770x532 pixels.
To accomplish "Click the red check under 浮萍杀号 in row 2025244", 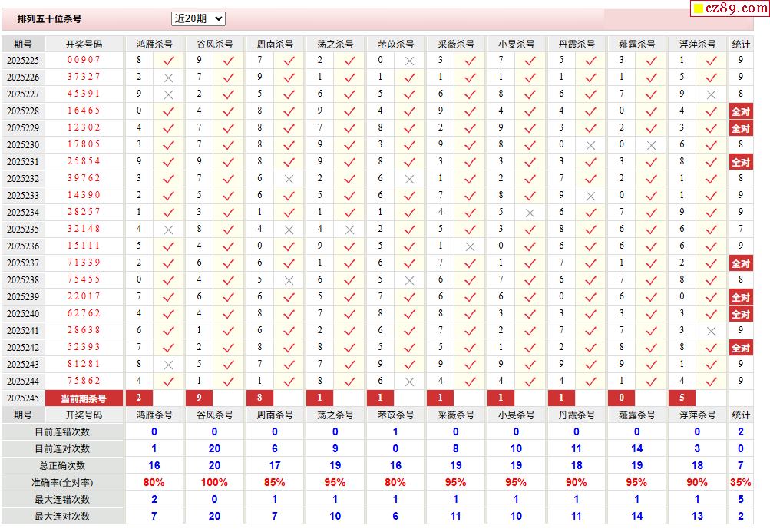I will tap(711, 382).
